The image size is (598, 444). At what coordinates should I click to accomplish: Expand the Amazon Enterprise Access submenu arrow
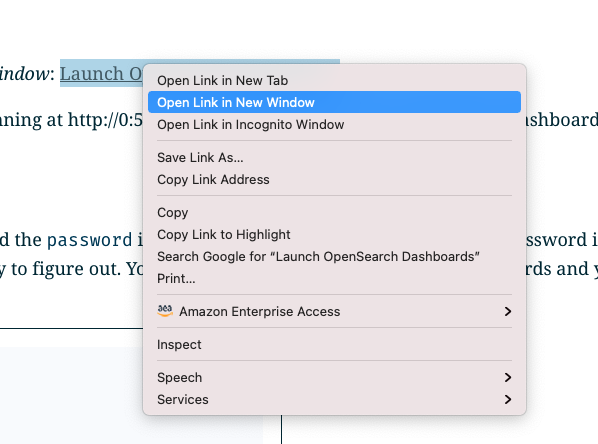[x=508, y=312]
